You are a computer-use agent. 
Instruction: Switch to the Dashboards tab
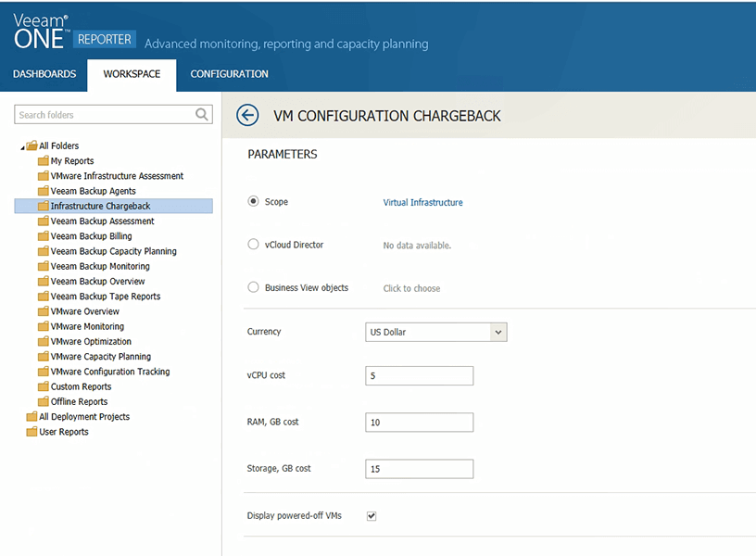tap(44, 74)
